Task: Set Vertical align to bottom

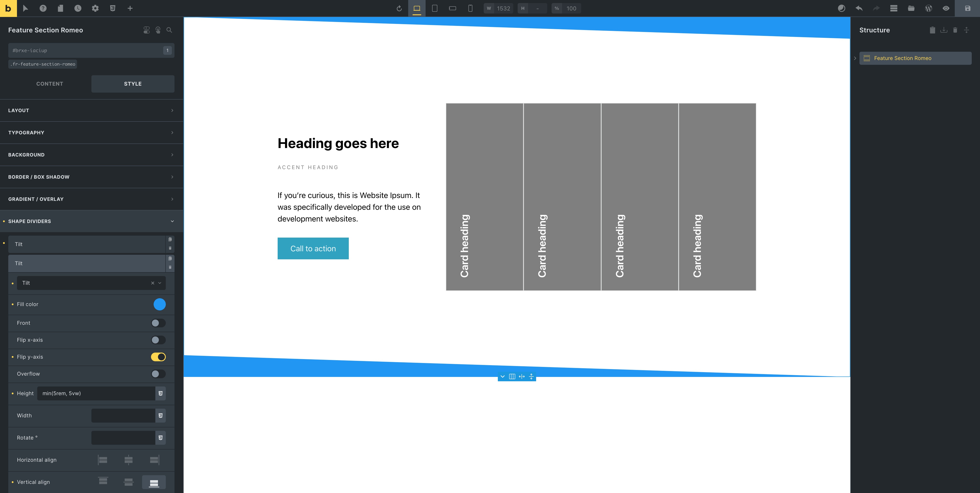Action: click(154, 482)
